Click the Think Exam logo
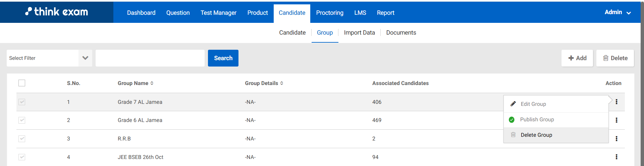This screenshot has height=166, width=644. coord(56,12)
